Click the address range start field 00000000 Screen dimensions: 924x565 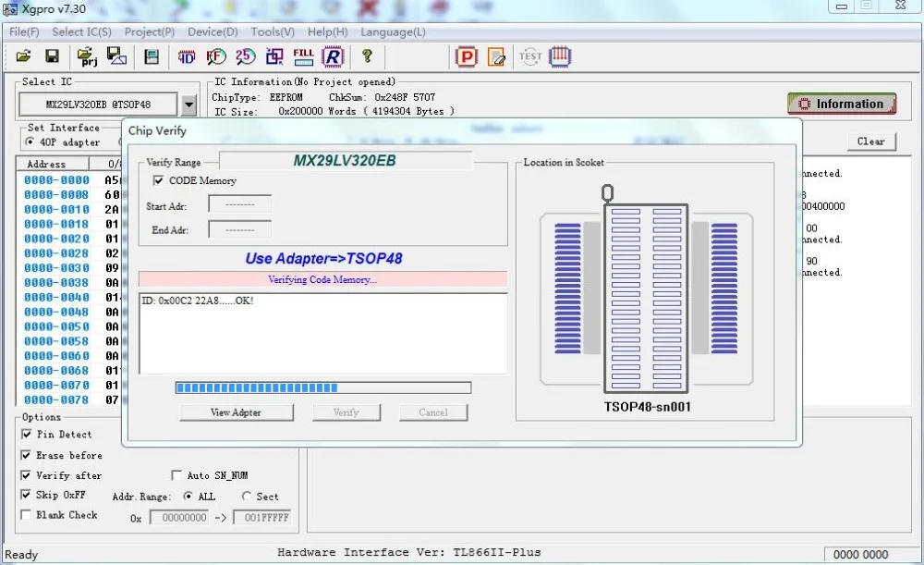coord(179,518)
